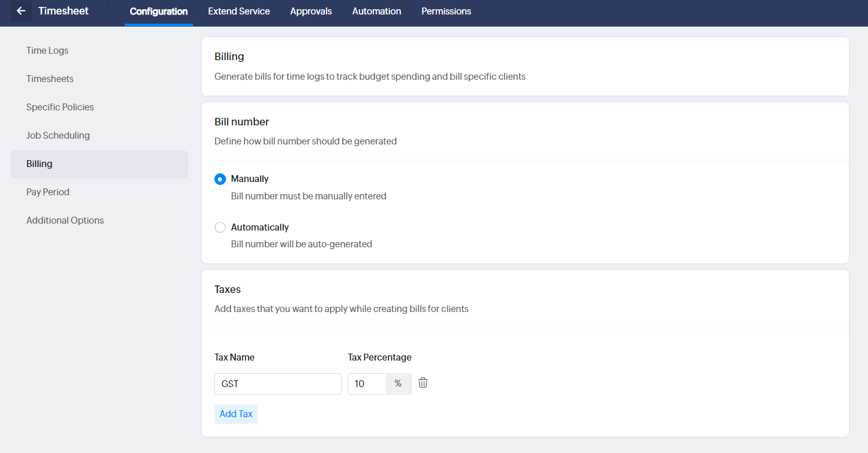Delete the GST tax row
Viewport: 868px width, 453px height.
[x=423, y=383]
